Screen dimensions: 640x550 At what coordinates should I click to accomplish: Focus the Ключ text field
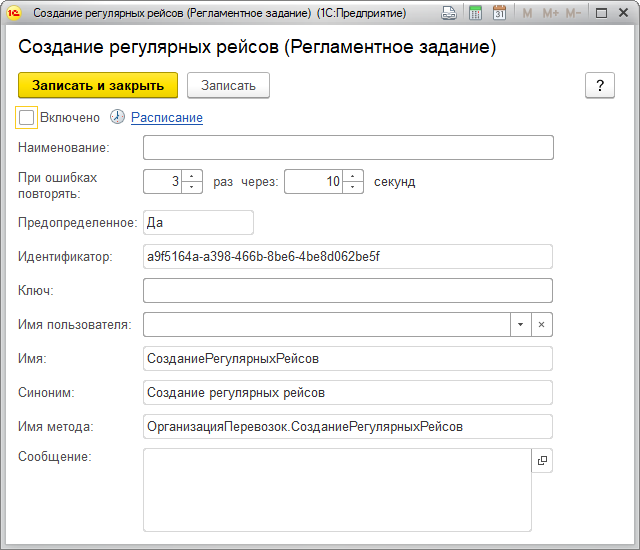(x=348, y=290)
